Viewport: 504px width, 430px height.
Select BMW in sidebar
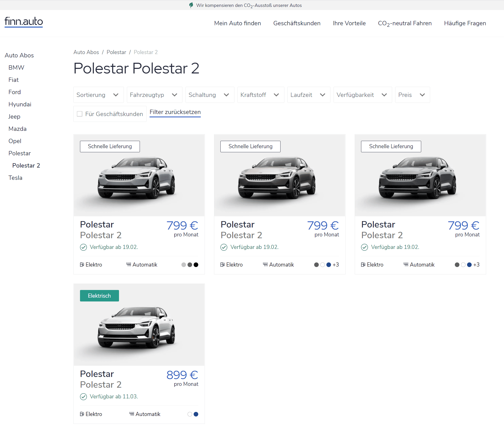(x=16, y=68)
